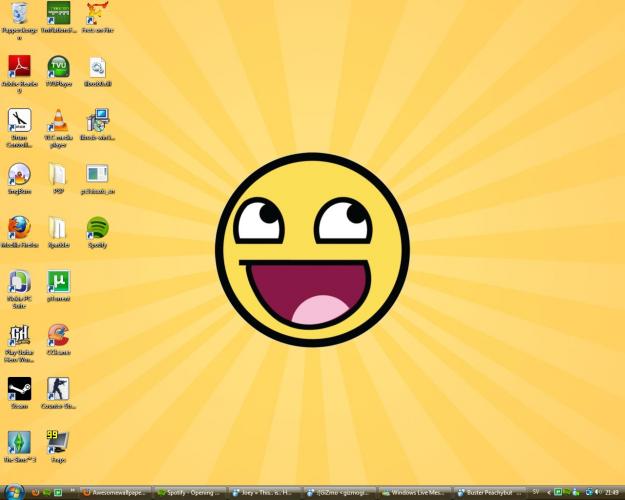
Task: Open Spotify desktop shortcut
Action: tap(97, 227)
